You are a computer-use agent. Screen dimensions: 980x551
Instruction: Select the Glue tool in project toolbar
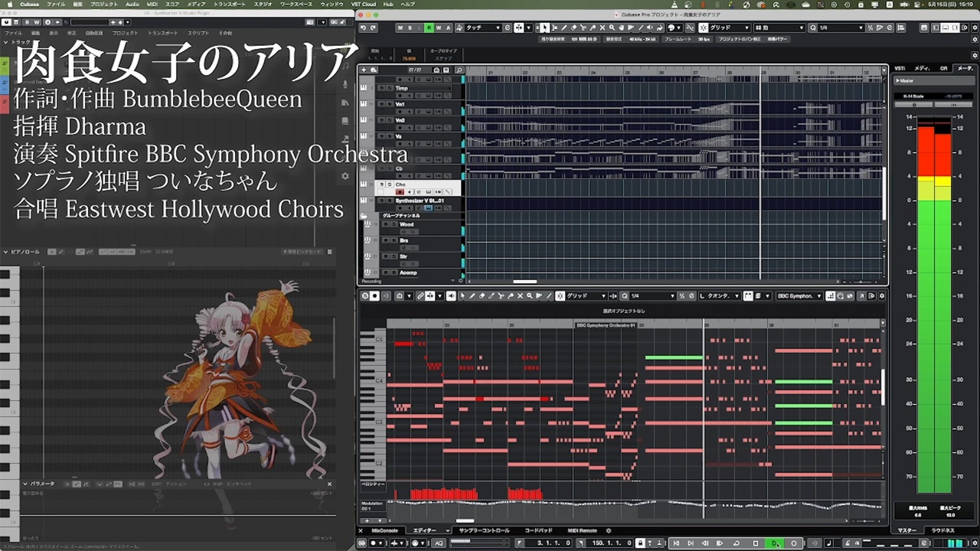(x=593, y=28)
